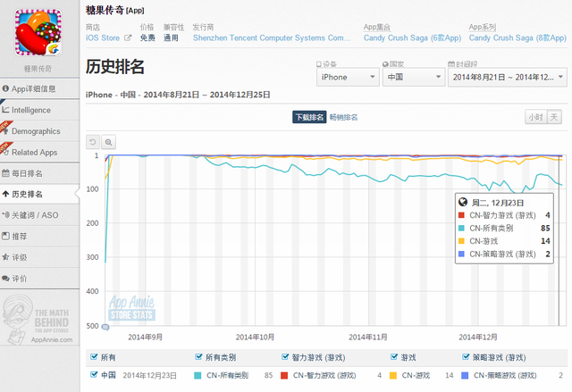Open Candy Crush Saga (6款App) collection link
This screenshot has width=572, height=392.
tap(412, 38)
